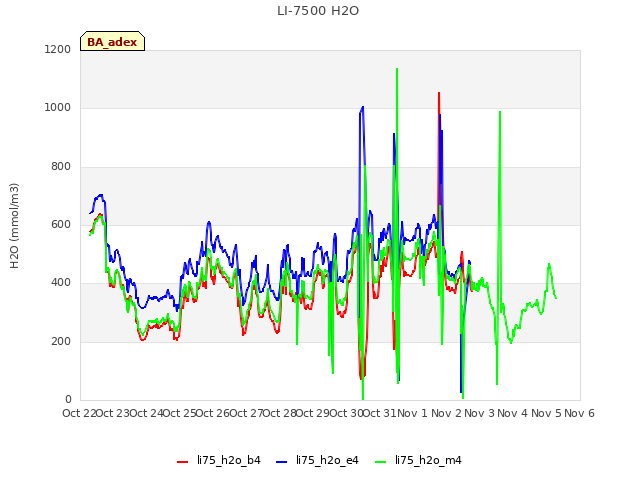
Task: Click the 1000 y-axis label
Action: coord(58,108)
